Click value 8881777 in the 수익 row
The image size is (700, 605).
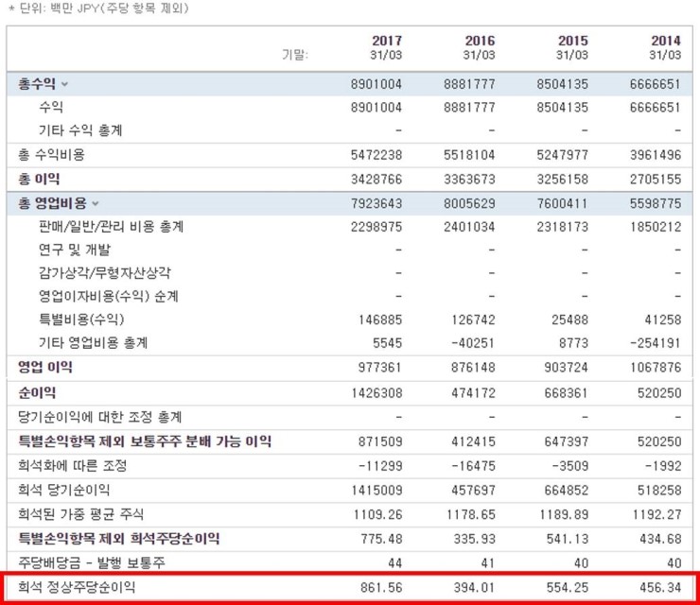(x=469, y=108)
